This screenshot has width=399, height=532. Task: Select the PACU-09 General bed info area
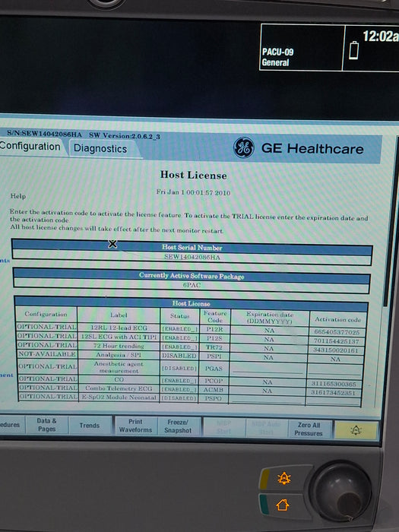tap(302, 47)
